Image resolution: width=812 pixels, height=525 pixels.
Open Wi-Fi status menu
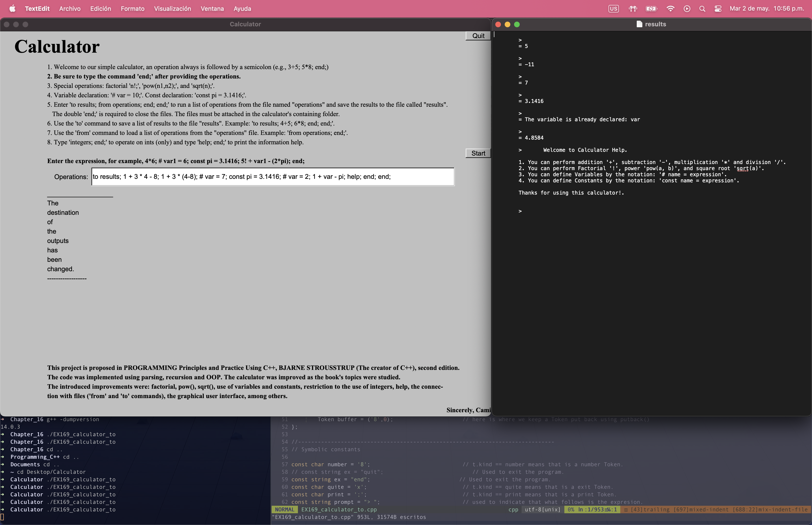[x=670, y=8]
